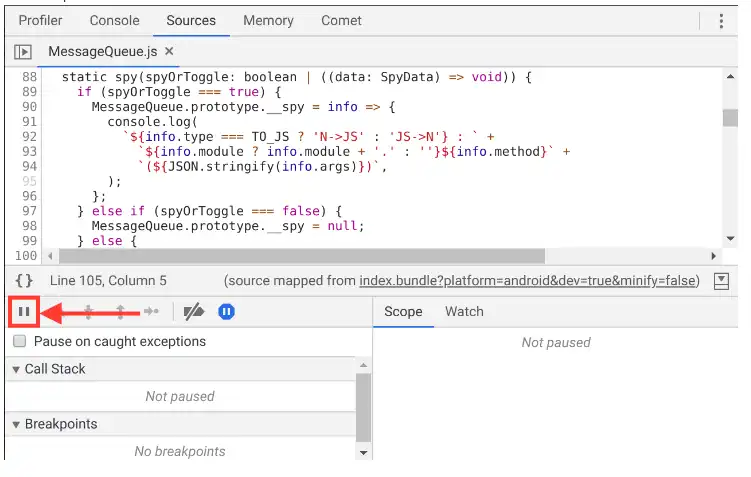The height and width of the screenshot is (477, 751).
Task: Open the Comet tab
Action: pos(341,21)
